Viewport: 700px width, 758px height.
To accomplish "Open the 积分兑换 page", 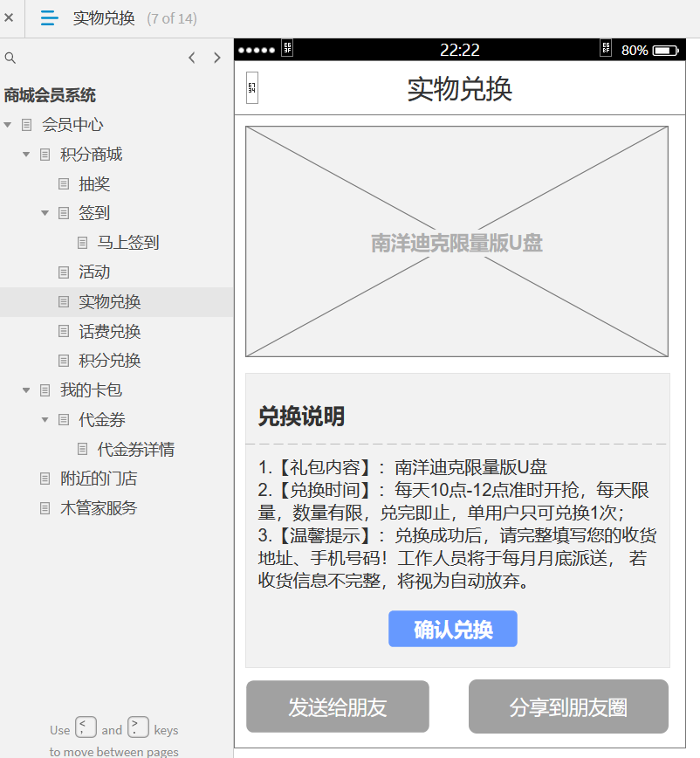I will coord(110,361).
